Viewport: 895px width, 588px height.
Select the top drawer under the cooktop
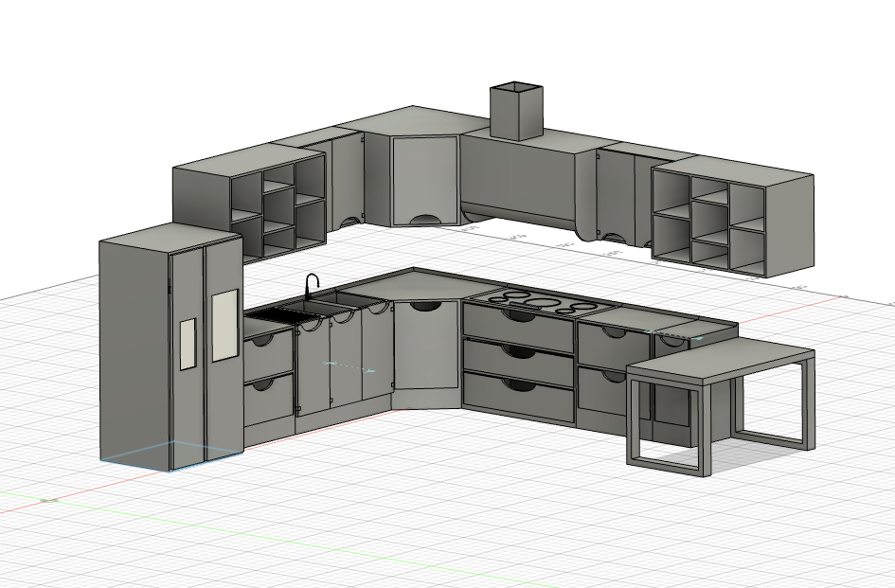(518, 329)
